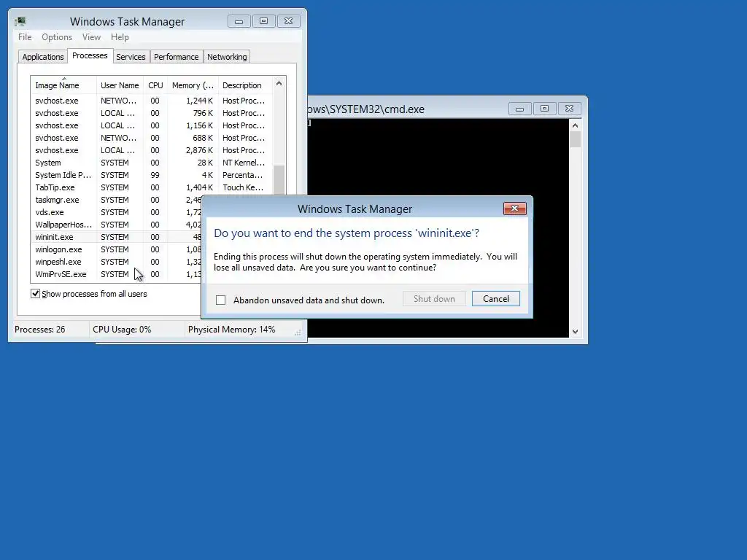Open the Networking tab

(x=227, y=57)
